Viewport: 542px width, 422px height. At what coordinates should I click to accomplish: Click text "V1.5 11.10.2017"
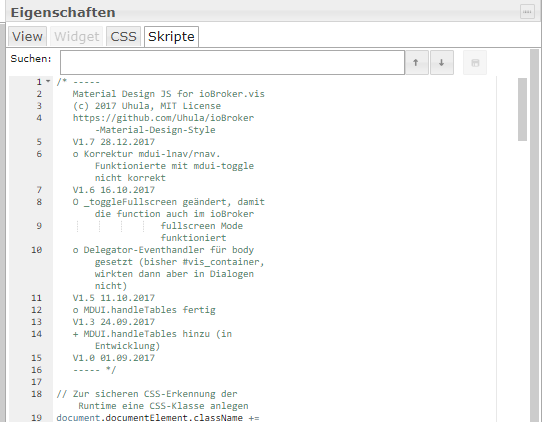[113, 298]
